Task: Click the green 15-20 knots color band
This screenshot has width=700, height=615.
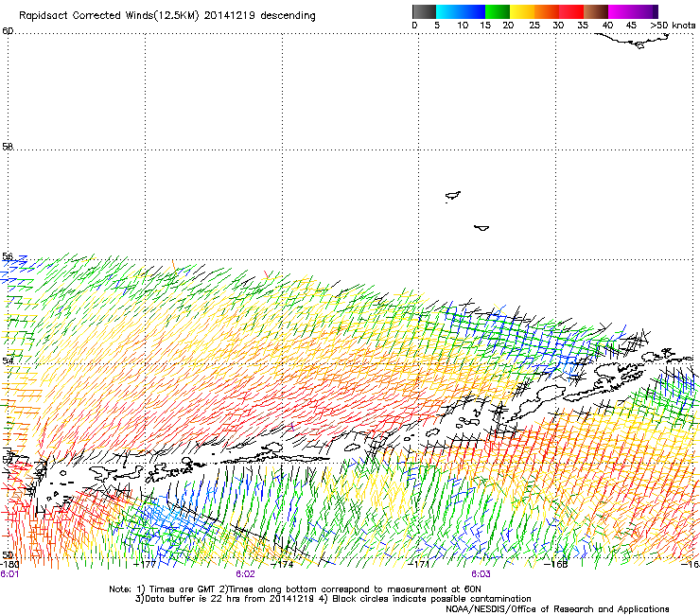Action: pos(498,11)
